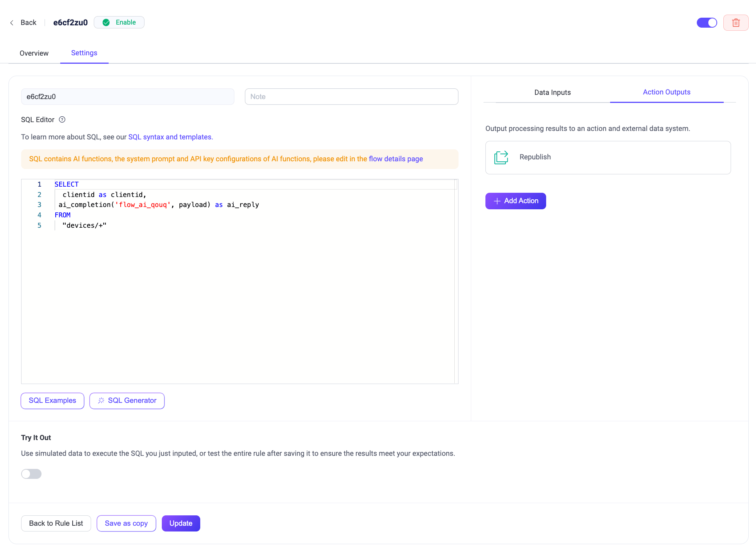756x548 pixels.
Task: Enable the Try It Out simulation toggle
Action: point(31,474)
